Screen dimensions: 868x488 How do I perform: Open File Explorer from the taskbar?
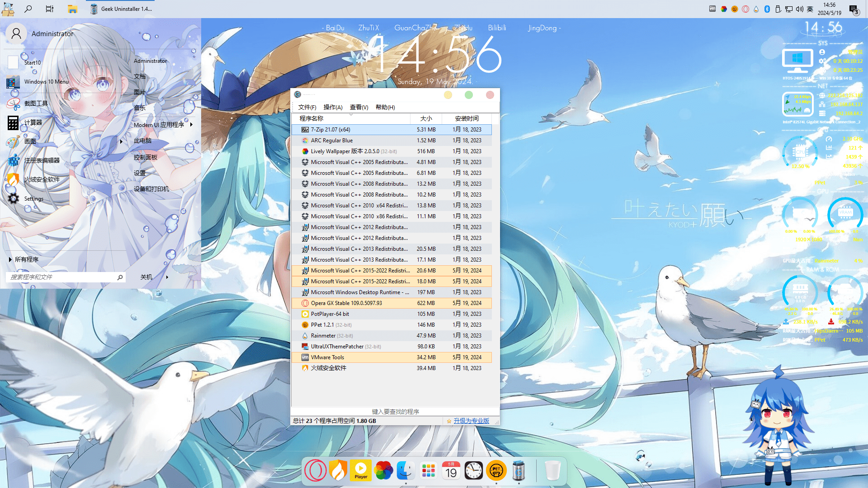pos(72,9)
